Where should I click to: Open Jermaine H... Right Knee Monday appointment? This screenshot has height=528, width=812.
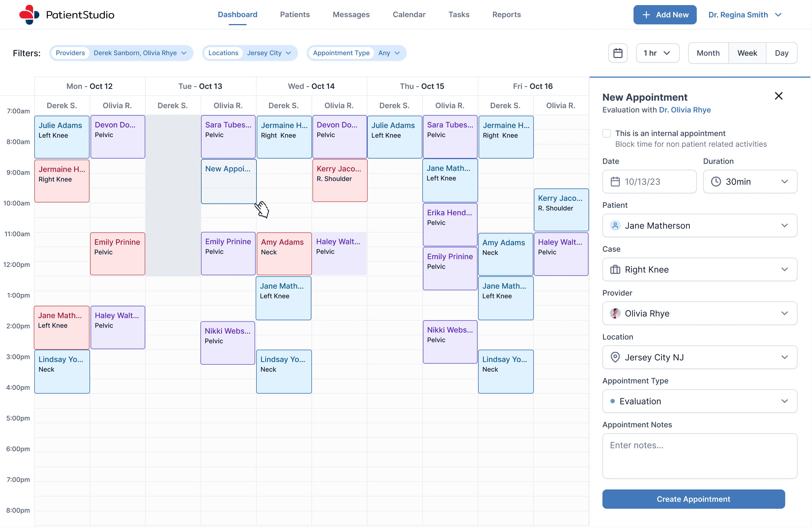[62, 181]
